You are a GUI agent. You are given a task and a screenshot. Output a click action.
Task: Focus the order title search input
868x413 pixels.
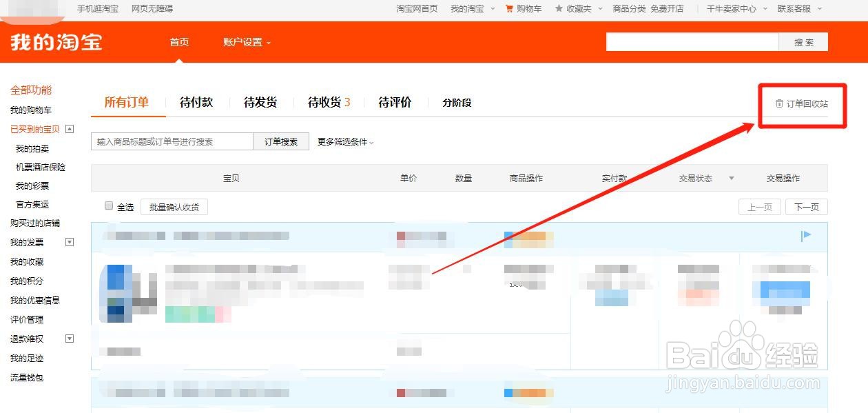[172, 141]
